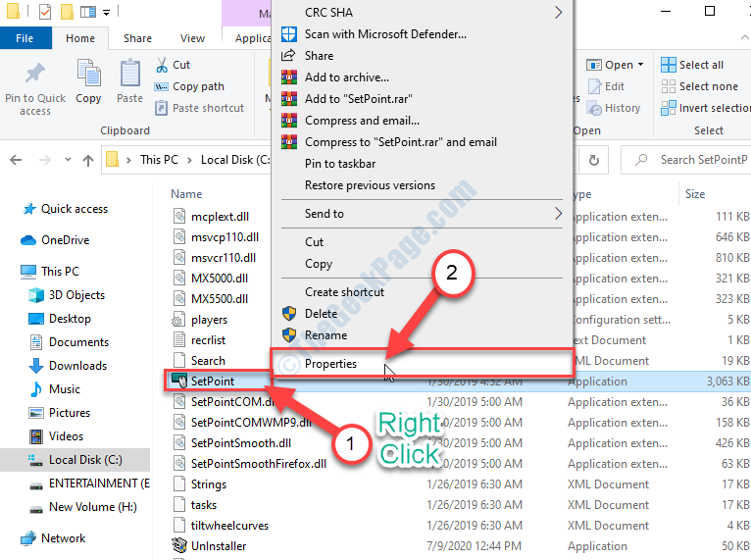Viewport: 751px width, 560px height.
Task: Click the UnInstaller application icon
Action: click(x=178, y=545)
